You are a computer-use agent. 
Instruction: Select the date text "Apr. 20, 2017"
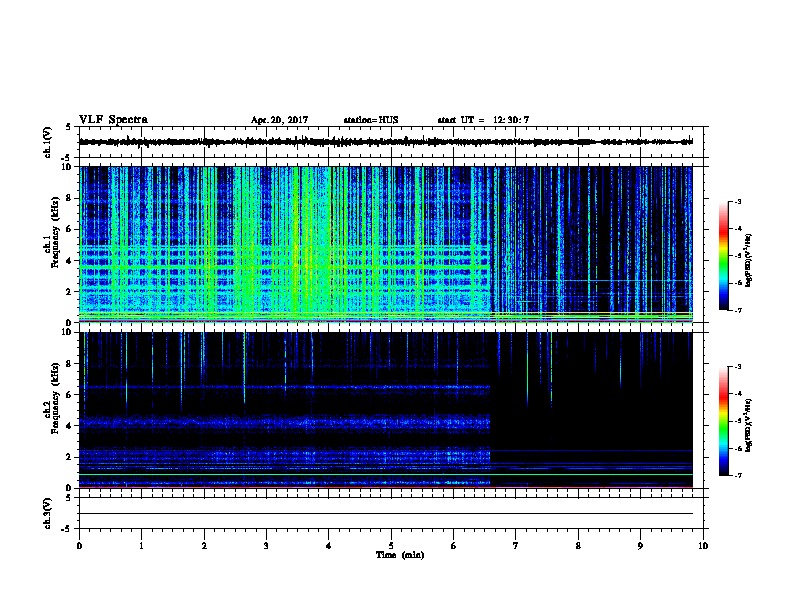[279, 120]
